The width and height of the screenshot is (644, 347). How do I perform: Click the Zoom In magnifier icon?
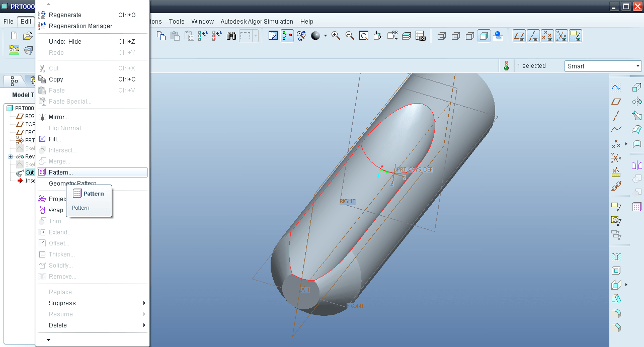336,36
